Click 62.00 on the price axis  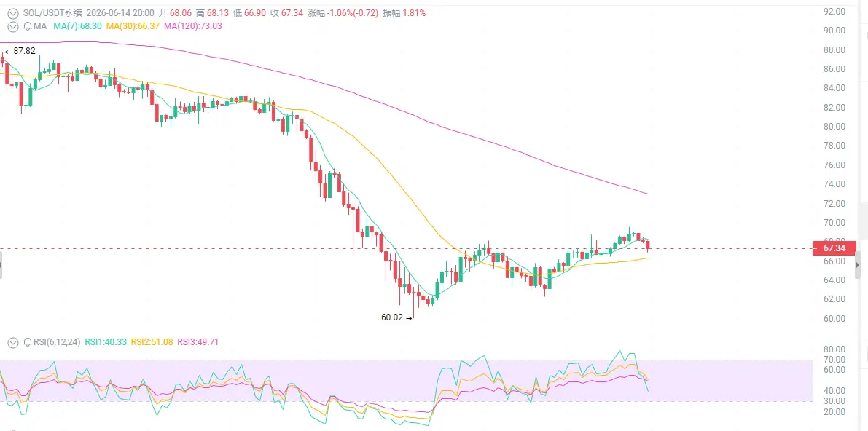[834, 299]
